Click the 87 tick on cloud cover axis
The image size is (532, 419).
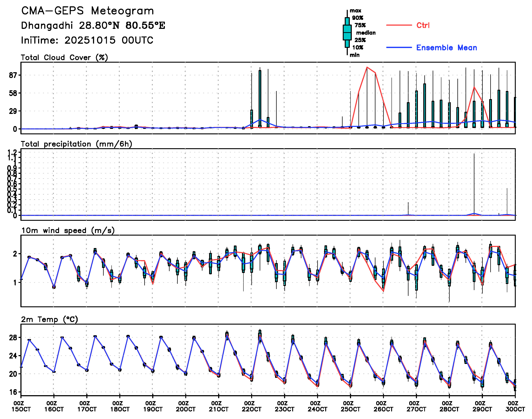pos(13,75)
